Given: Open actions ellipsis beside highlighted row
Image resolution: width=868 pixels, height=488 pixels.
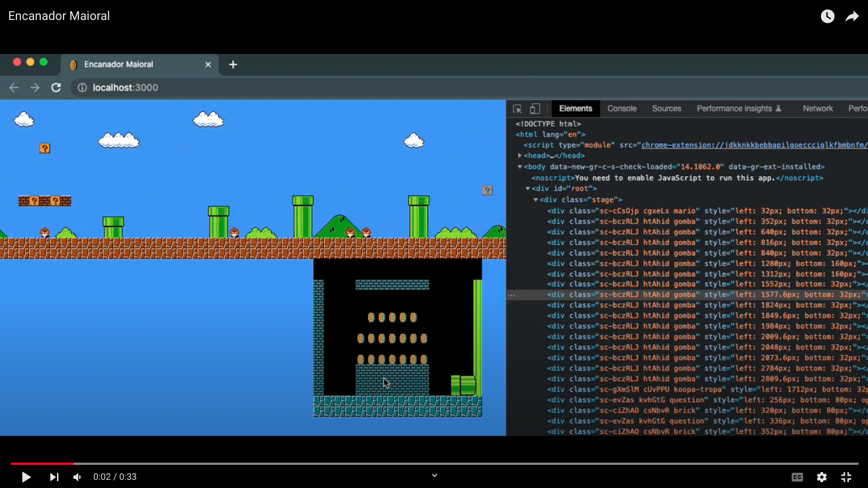Looking at the screenshot, I should pos(512,295).
